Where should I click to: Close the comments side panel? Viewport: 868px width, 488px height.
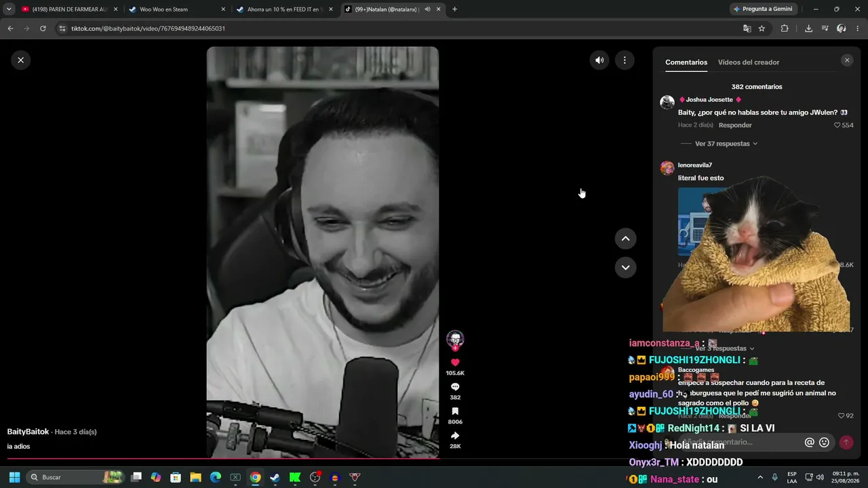pos(847,60)
